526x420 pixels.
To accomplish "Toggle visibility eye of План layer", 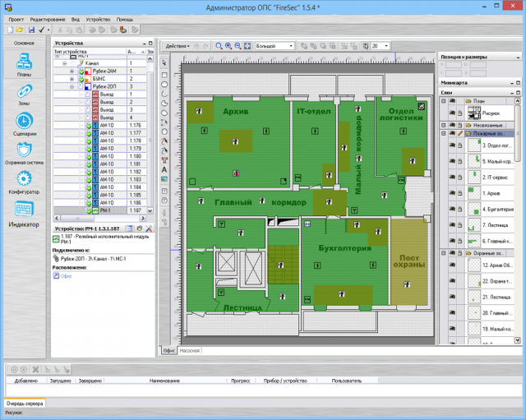I will click(452, 100).
